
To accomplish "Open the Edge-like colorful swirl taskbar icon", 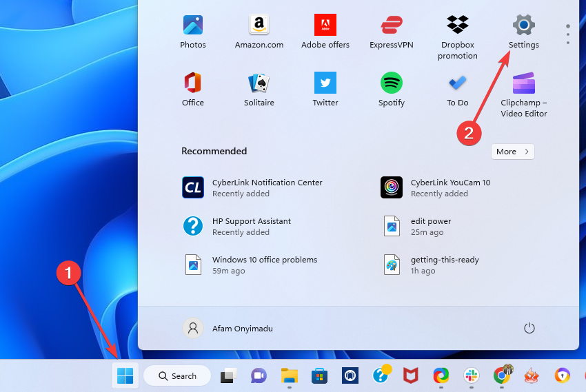I will [x=441, y=375].
